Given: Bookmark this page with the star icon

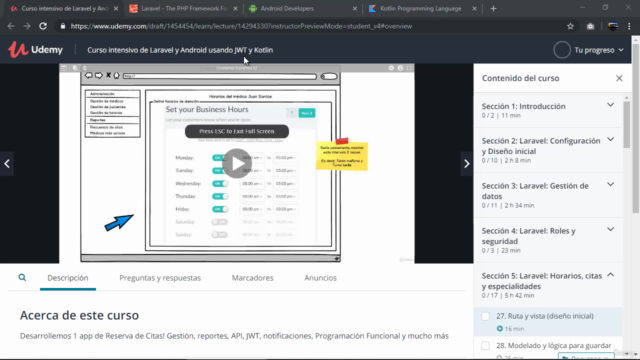Looking at the screenshot, I should coord(570,26).
